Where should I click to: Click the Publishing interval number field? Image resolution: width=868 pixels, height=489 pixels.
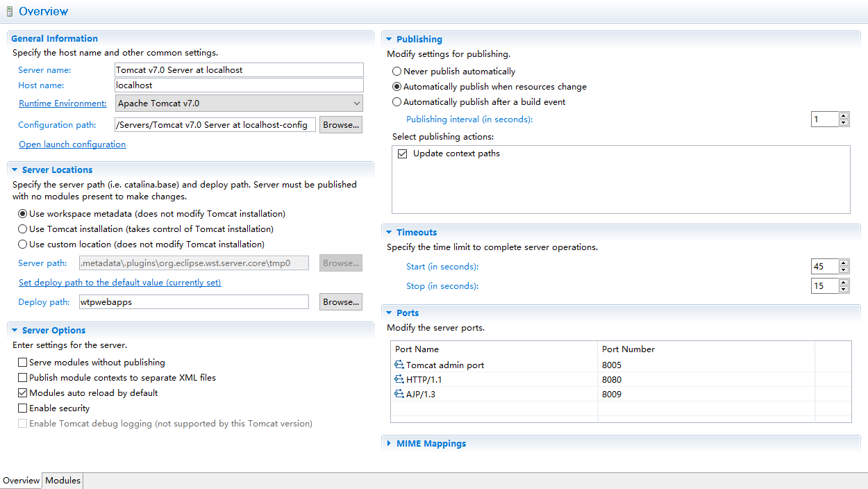click(825, 119)
